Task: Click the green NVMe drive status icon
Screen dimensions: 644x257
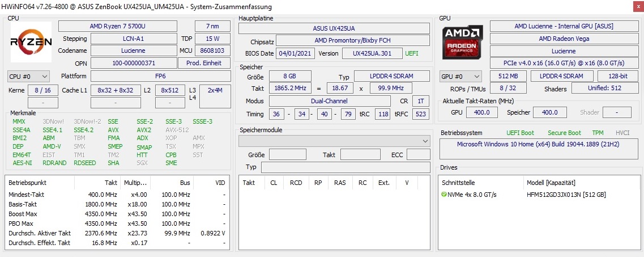Action: point(444,195)
